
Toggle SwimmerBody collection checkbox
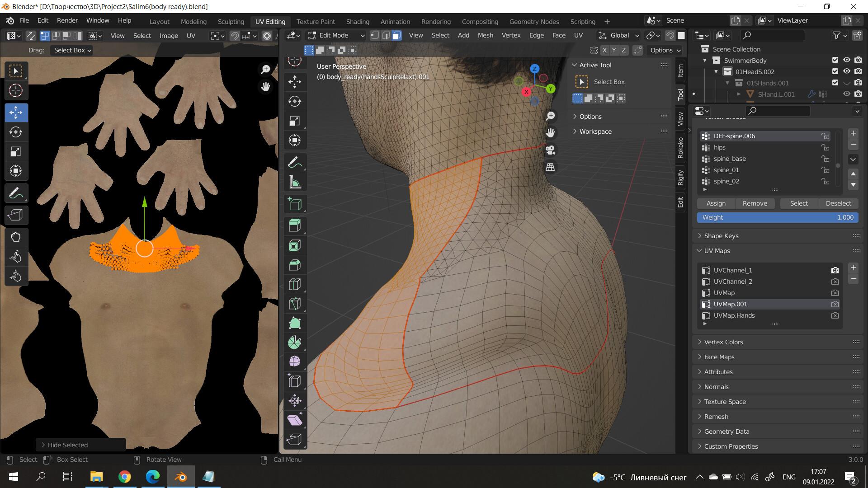[x=835, y=60]
